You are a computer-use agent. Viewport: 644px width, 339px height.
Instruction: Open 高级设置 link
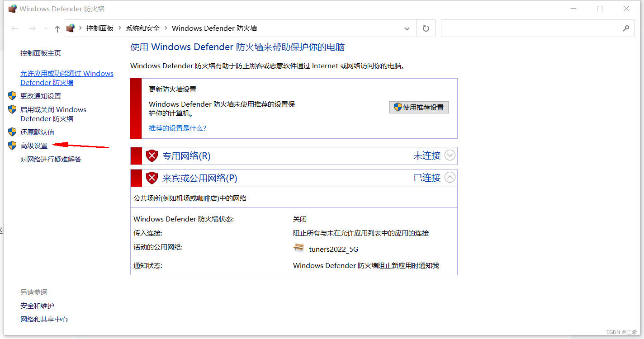coord(34,146)
